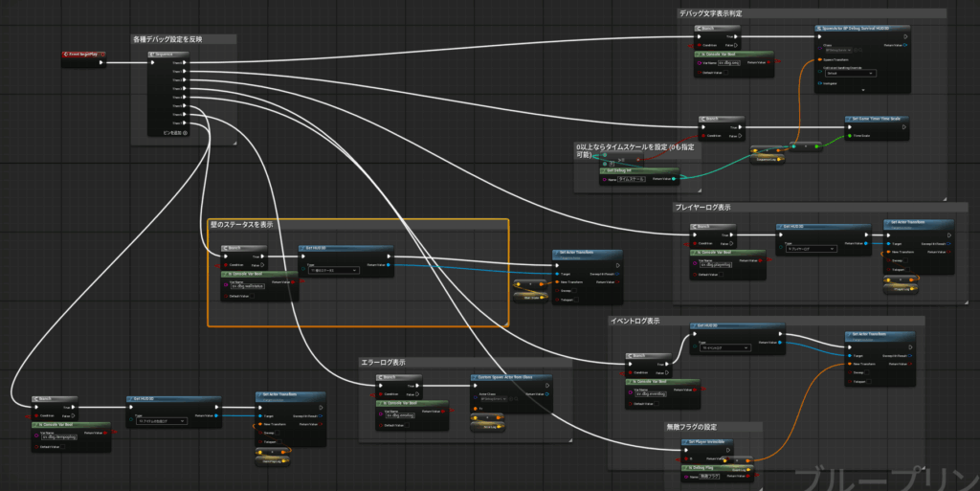The height and width of the screenshot is (491, 980).
Task: Select the プレイヤーログ表示 comment title
Action: coord(702,207)
